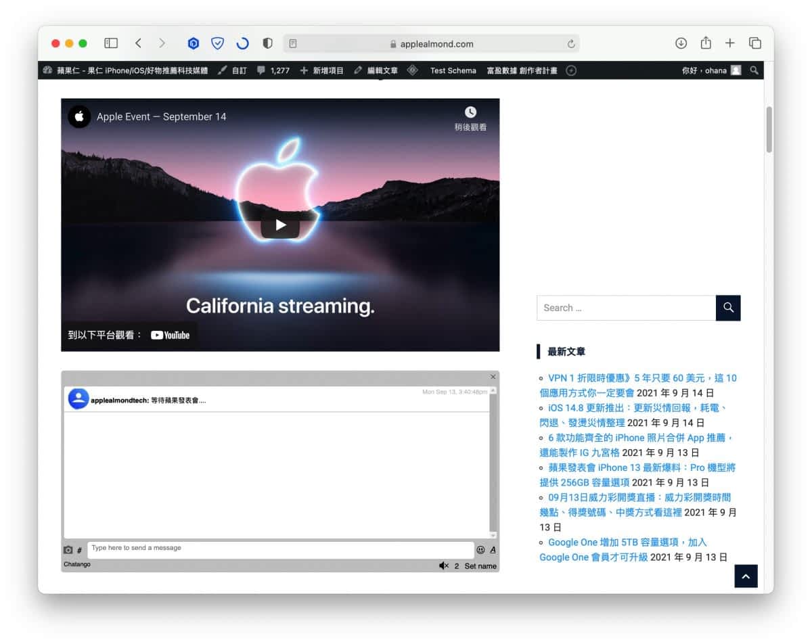Unmute the chat sound speaker icon
Image resolution: width=812 pixels, height=644 pixels.
pyautogui.click(x=443, y=566)
